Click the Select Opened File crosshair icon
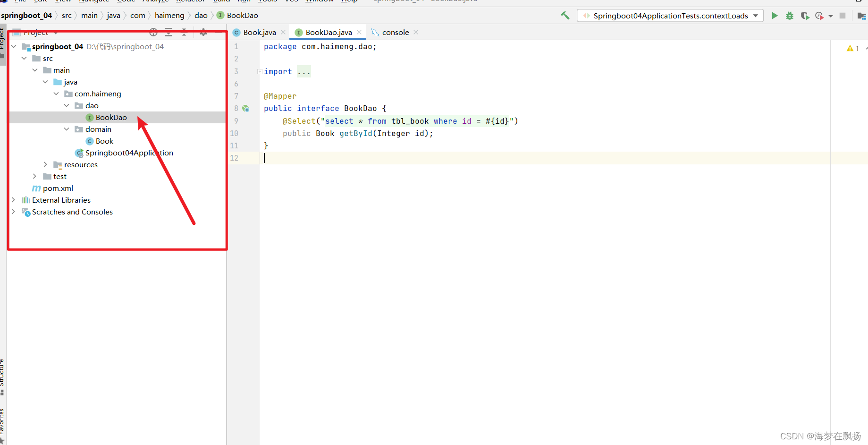 [x=153, y=32]
